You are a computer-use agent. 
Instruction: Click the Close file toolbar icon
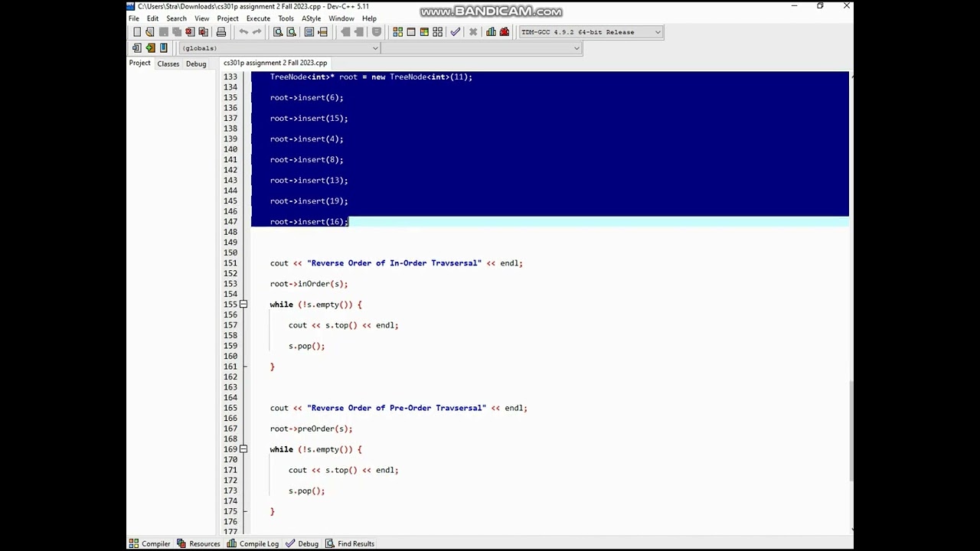coord(190,32)
